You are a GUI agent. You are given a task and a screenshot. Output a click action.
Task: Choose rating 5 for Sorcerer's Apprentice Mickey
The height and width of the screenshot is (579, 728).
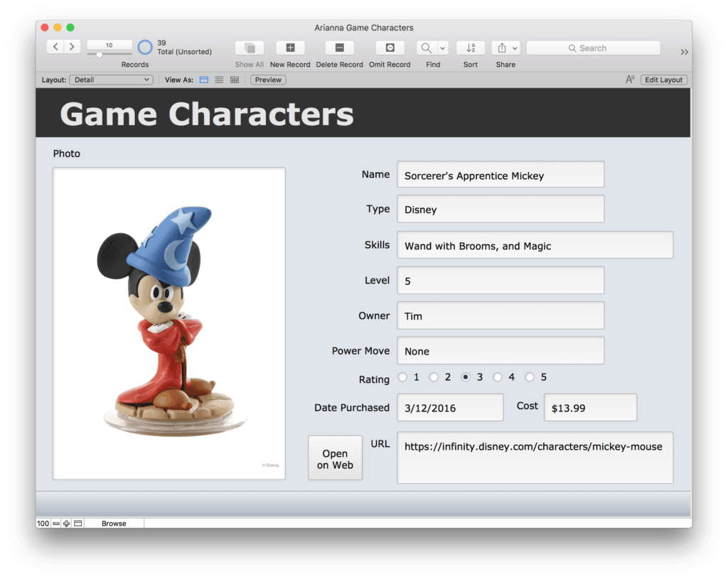click(x=529, y=377)
